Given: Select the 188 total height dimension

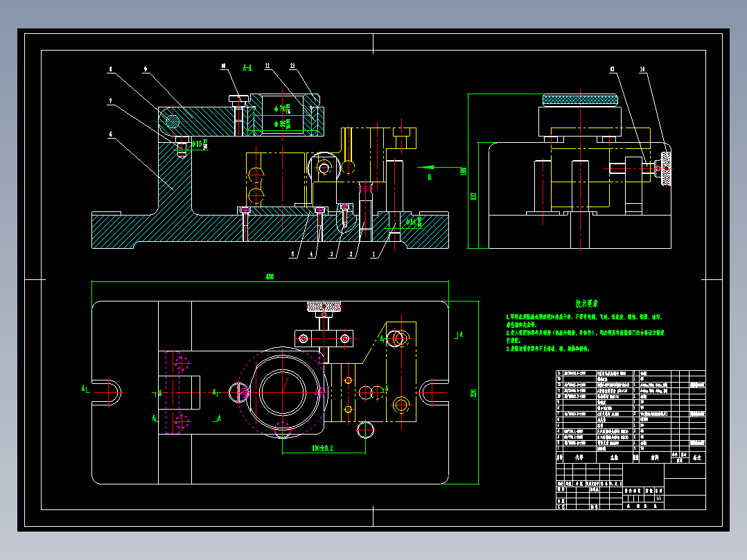Looking at the screenshot, I should click(x=463, y=171).
